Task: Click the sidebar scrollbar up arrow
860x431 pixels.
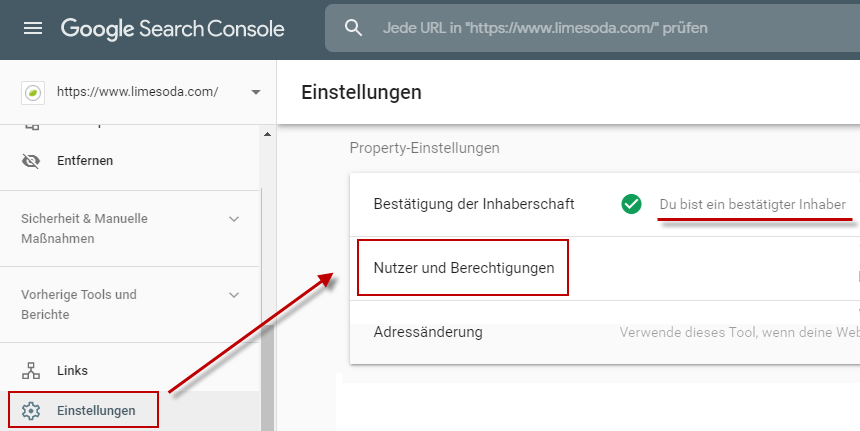Action: [x=266, y=134]
